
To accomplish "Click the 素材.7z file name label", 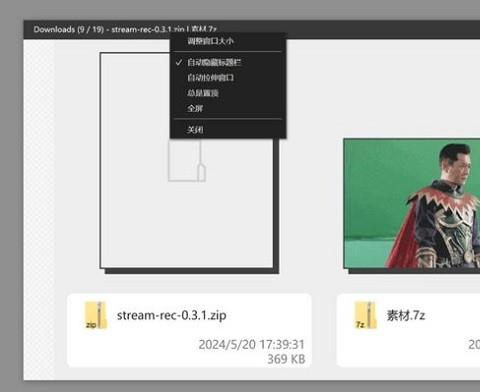I will click(406, 315).
